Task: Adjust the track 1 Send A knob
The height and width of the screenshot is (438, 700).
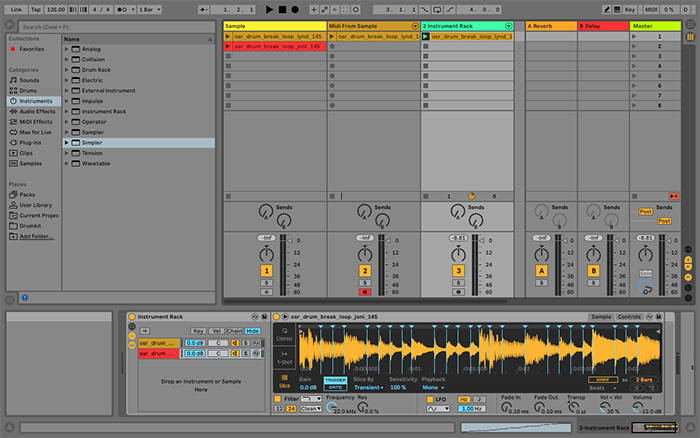Action: pyautogui.click(x=266, y=211)
